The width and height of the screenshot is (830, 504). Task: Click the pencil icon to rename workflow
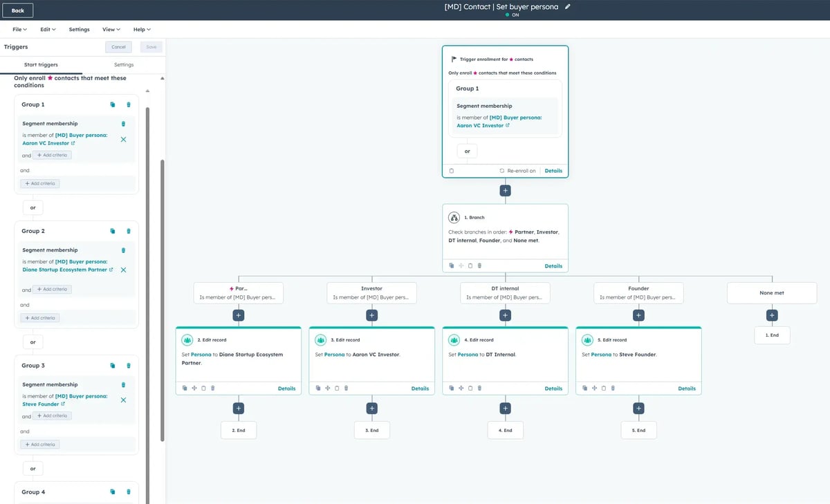click(568, 7)
